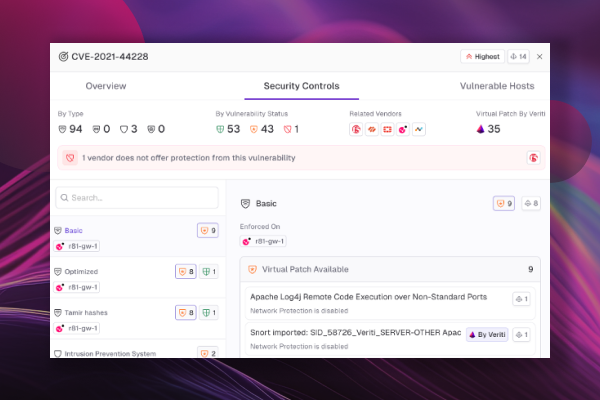600x400 pixels.
Task: Click the orange 8 badge on the Optimized row
Action: (186, 271)
